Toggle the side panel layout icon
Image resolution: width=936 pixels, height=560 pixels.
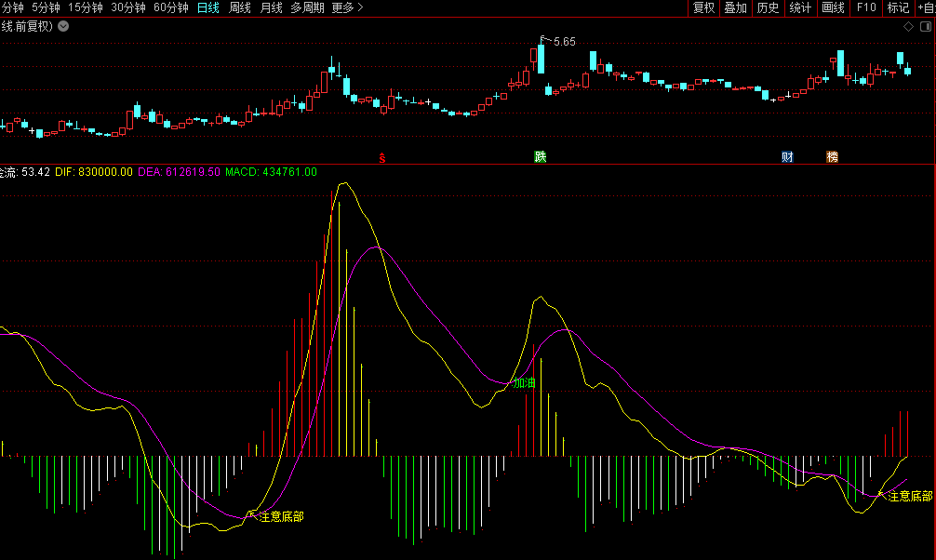point(925,27)
